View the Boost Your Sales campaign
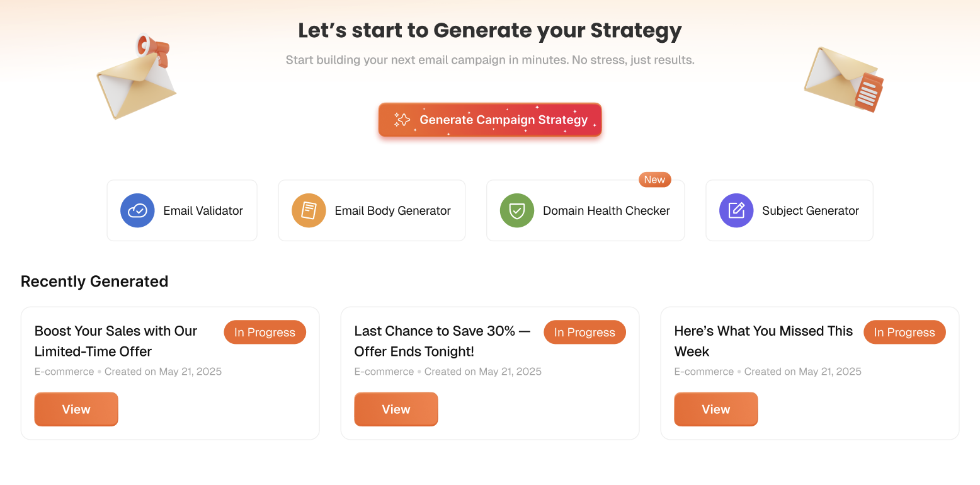 pyautogui.click(x=76, y=409)
